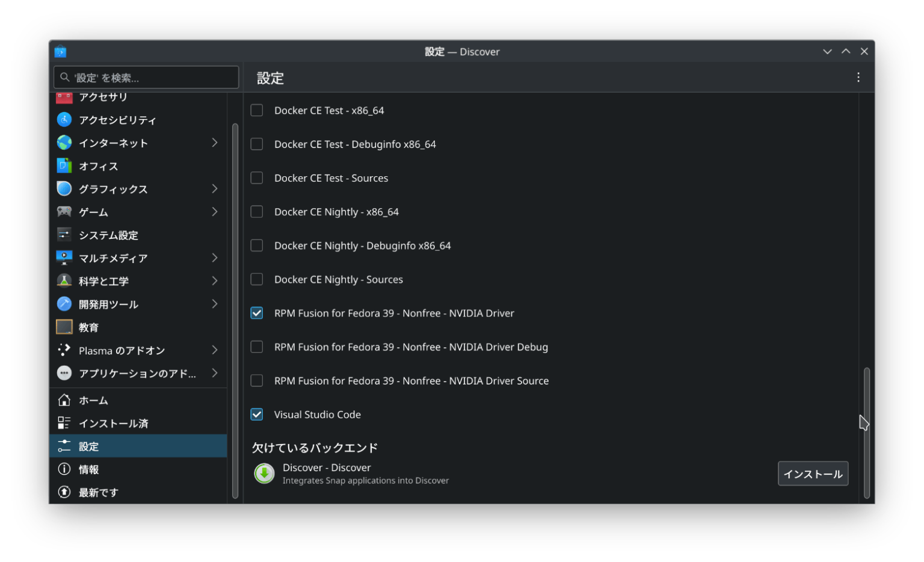Click the Education blackboard icon
The image size is (924, 562).
coord(64,327)
